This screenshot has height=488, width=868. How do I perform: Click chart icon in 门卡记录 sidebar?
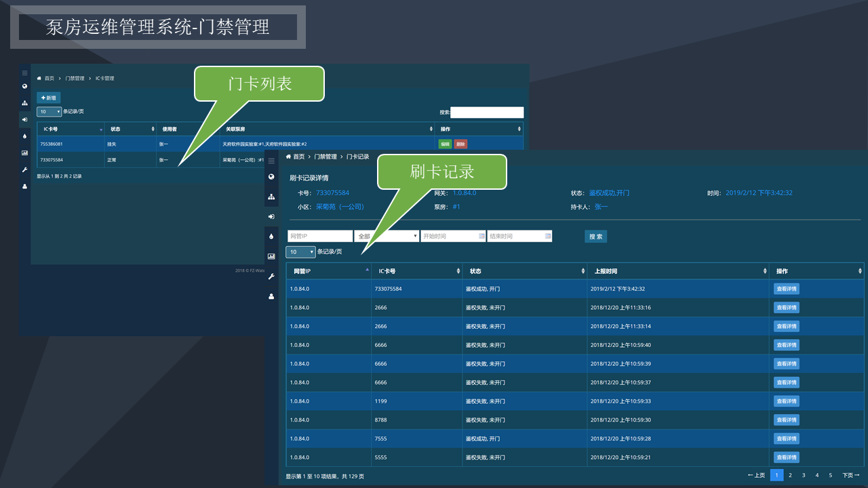point(271,256)
